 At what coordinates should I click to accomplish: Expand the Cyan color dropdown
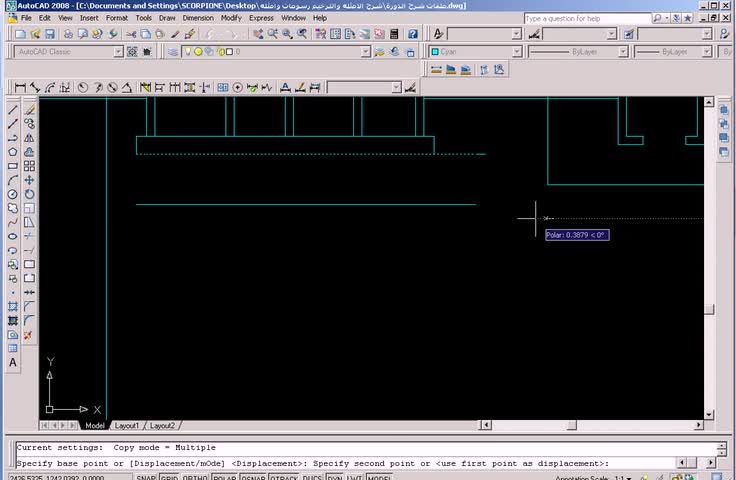[517, 51]
